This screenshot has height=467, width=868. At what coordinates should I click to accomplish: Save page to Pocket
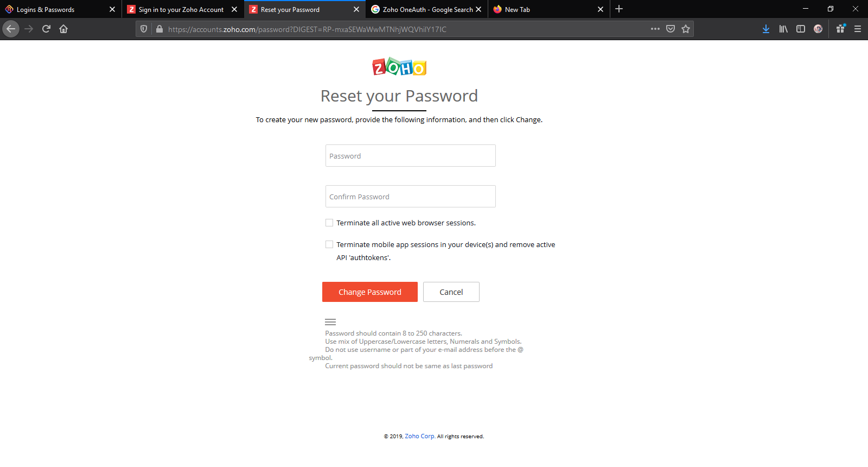point(671,29)
